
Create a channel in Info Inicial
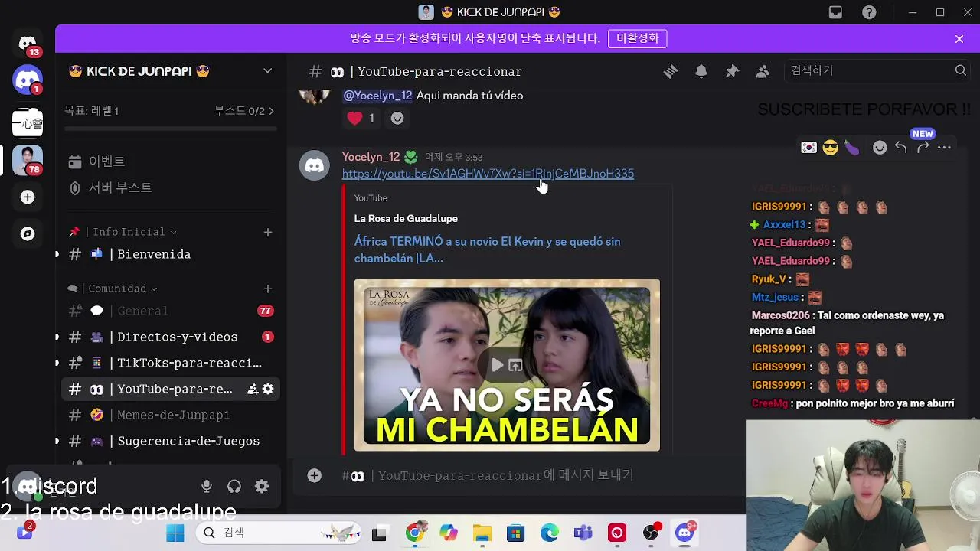click(268, 232)
